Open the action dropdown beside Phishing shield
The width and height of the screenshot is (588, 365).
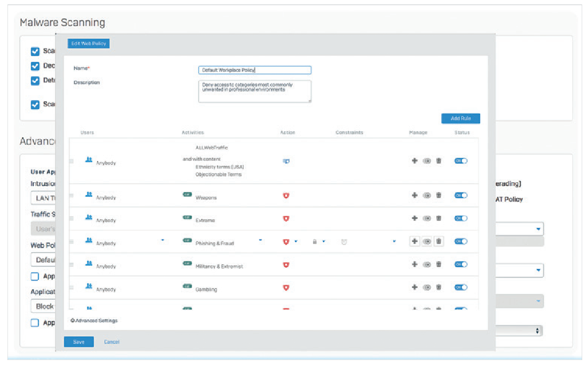point(296,241)
